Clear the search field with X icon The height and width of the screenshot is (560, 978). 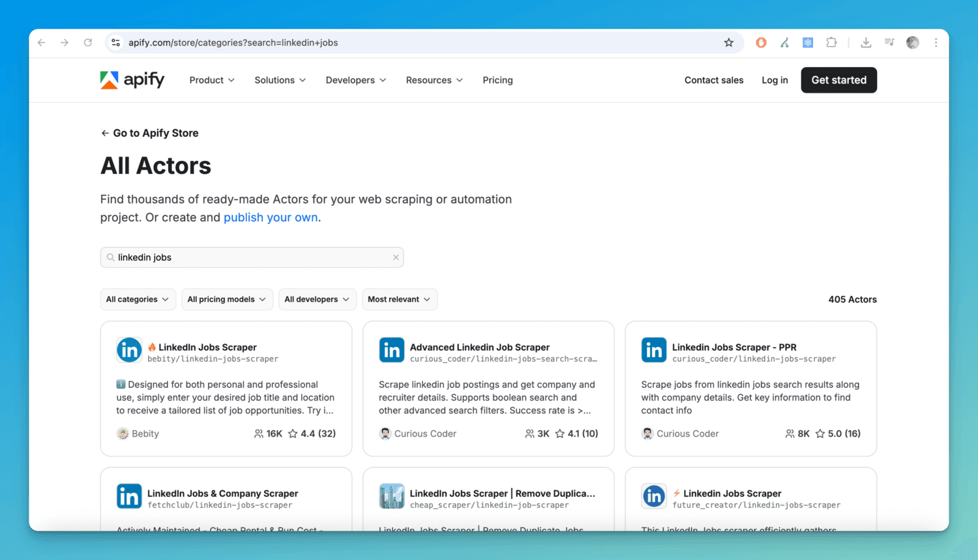[396, 258]
